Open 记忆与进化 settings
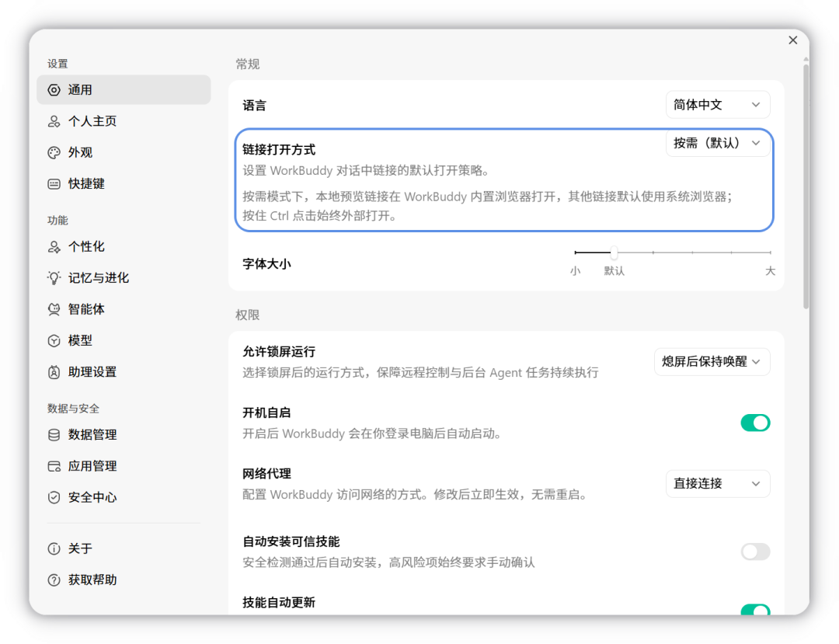The image size is (839, 644). pos(124,277)
